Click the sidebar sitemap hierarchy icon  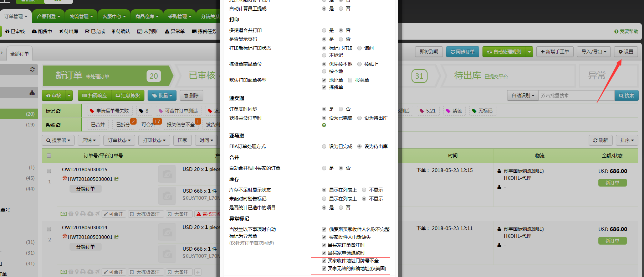[x=32, y=93]
